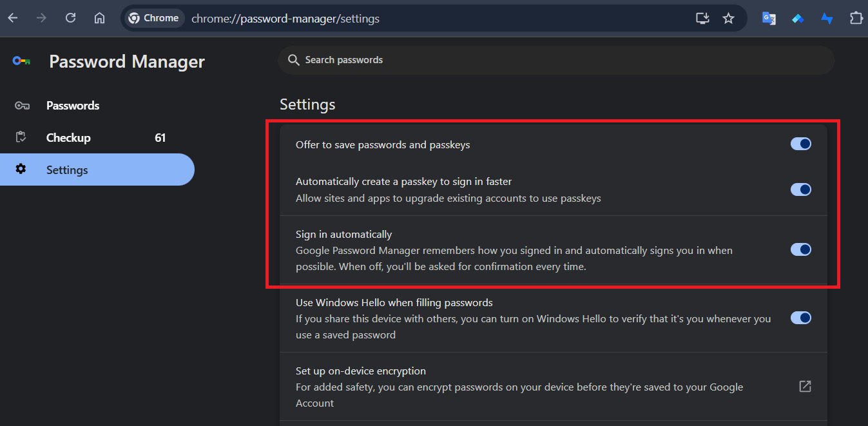Go to the browser home page icon
This screenshot has height=426, width=868.
click(x=99, y=18)
